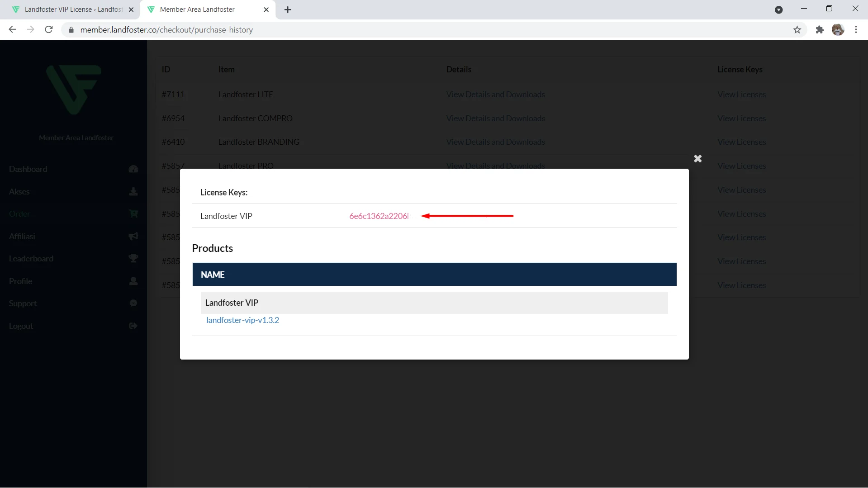868x488 pixels.
Task: Click order ID #6410
Action: (x=173, y=142)
